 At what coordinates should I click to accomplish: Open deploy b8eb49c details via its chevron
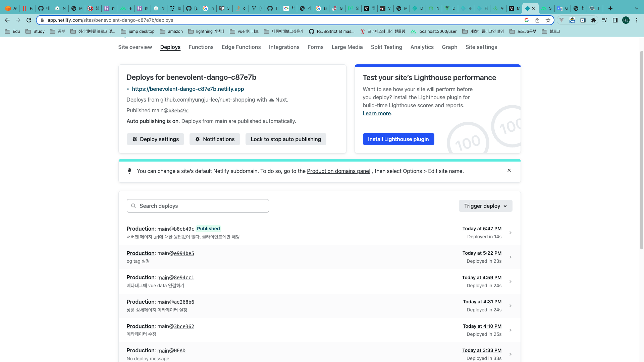coord(511,233)
